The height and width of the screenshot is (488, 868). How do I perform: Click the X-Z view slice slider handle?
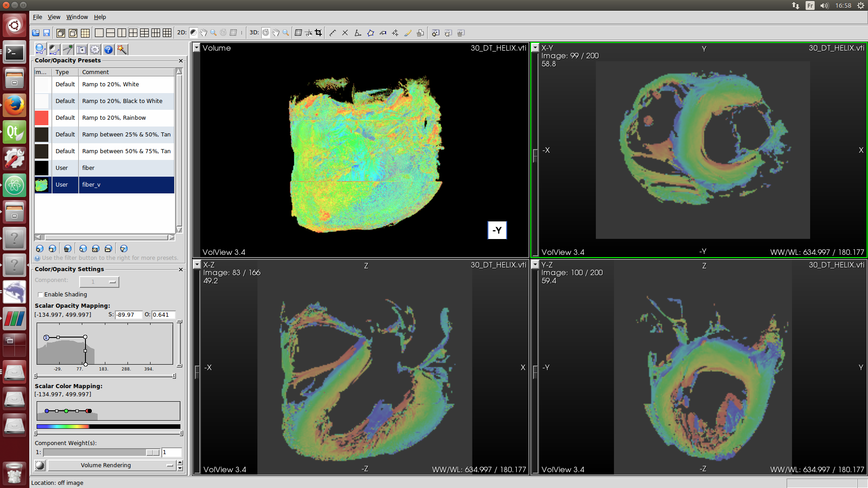coord(197,372)
